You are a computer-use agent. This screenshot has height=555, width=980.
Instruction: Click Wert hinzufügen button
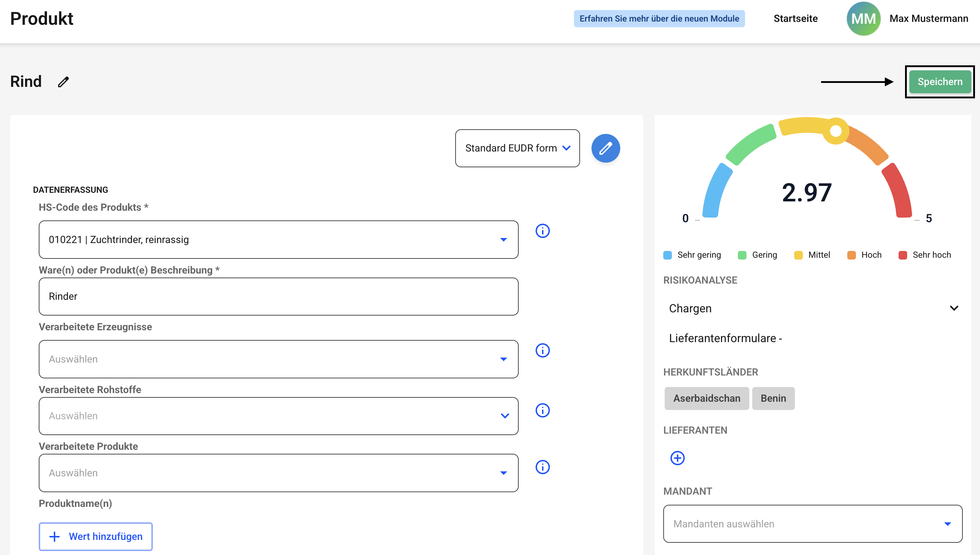click(96, 536)
